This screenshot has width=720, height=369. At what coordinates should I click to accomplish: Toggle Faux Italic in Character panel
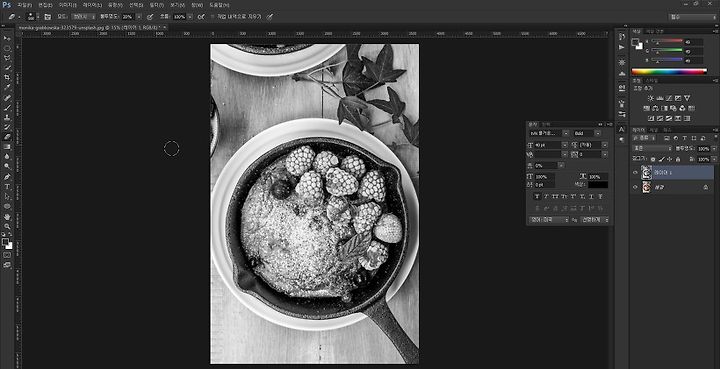(546, 196)
